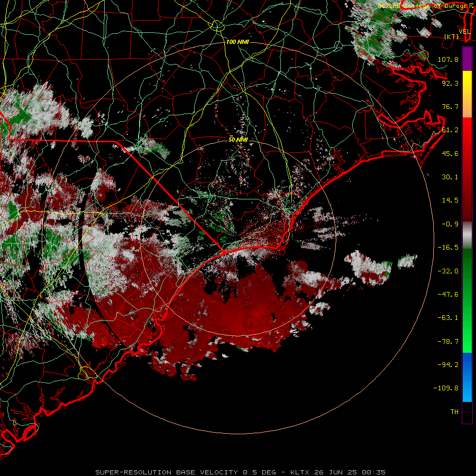Select the 45.6 legend value
476x476 pixels.
coord(450,153)
